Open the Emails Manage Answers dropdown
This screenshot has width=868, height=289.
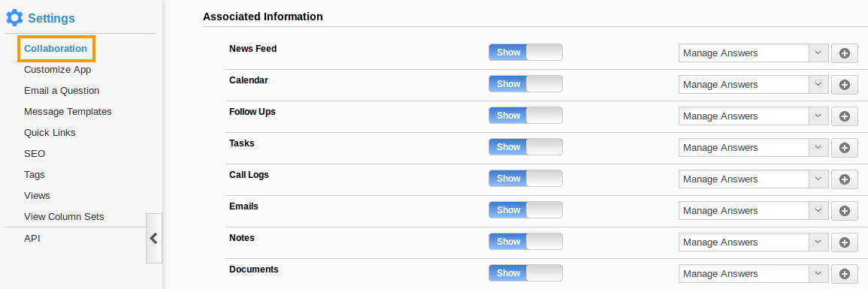[x=754, y=210]
